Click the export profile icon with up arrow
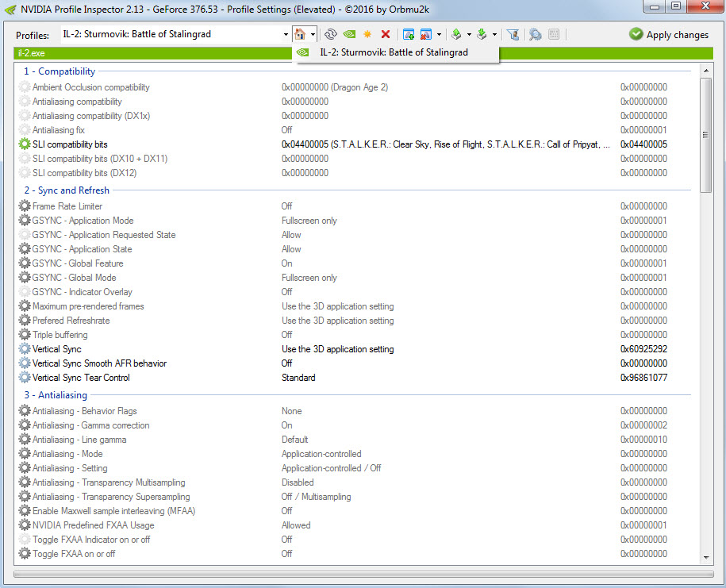This screenshot has height=588, width=726. point(456,34)
